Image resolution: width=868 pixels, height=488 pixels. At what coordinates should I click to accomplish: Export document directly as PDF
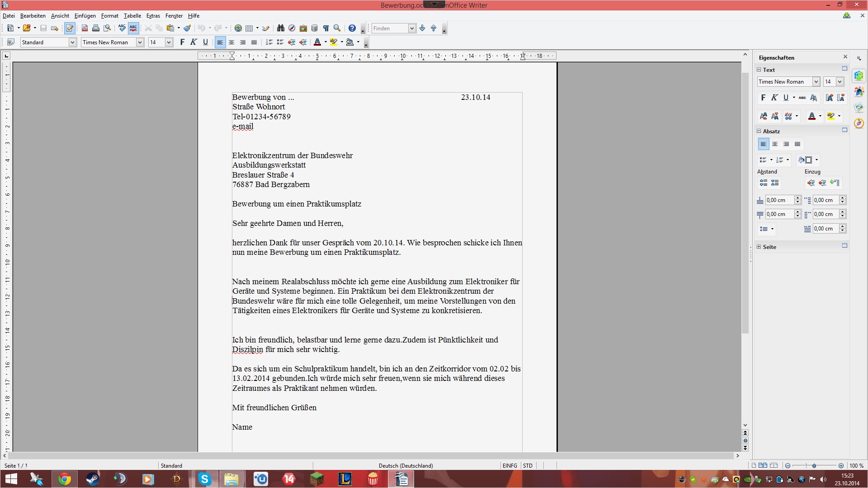click(85, 28)
